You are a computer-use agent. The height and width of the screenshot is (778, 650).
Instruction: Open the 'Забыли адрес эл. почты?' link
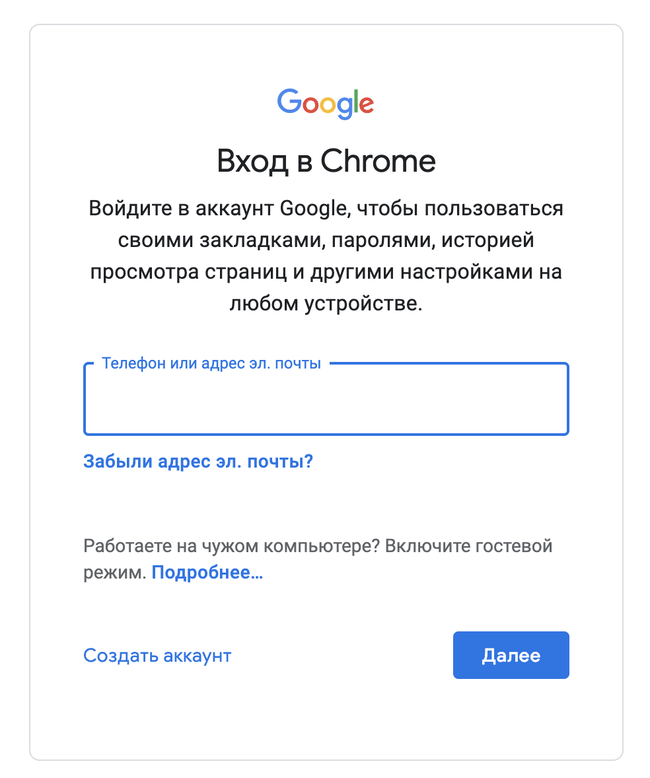point(198,461)
